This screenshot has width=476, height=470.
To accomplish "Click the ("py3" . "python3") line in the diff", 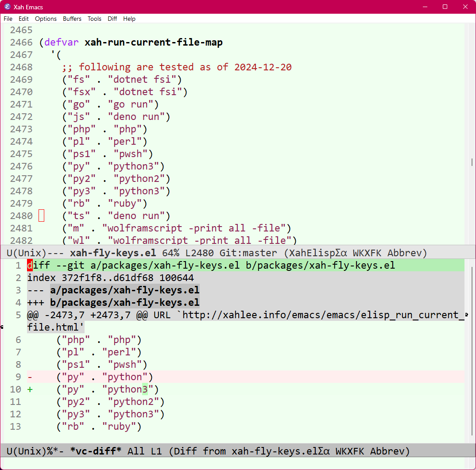I will [x=111, y=414].
